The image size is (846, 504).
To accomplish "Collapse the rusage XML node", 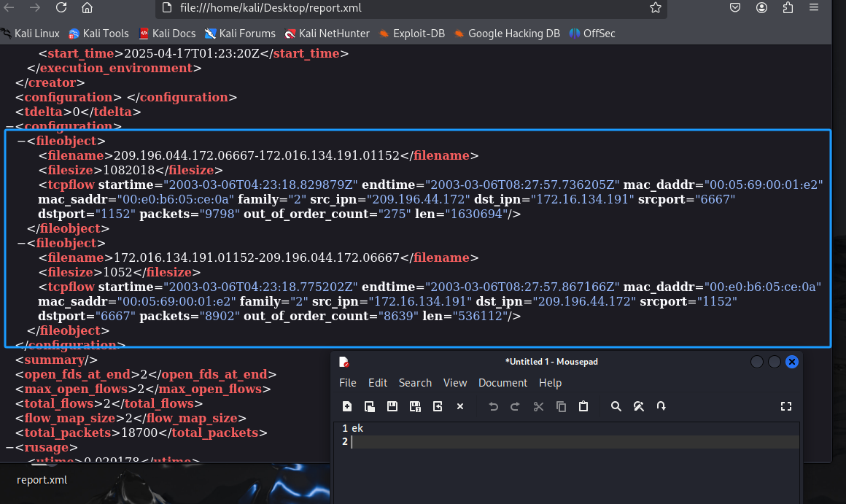I will coord(9,447).
